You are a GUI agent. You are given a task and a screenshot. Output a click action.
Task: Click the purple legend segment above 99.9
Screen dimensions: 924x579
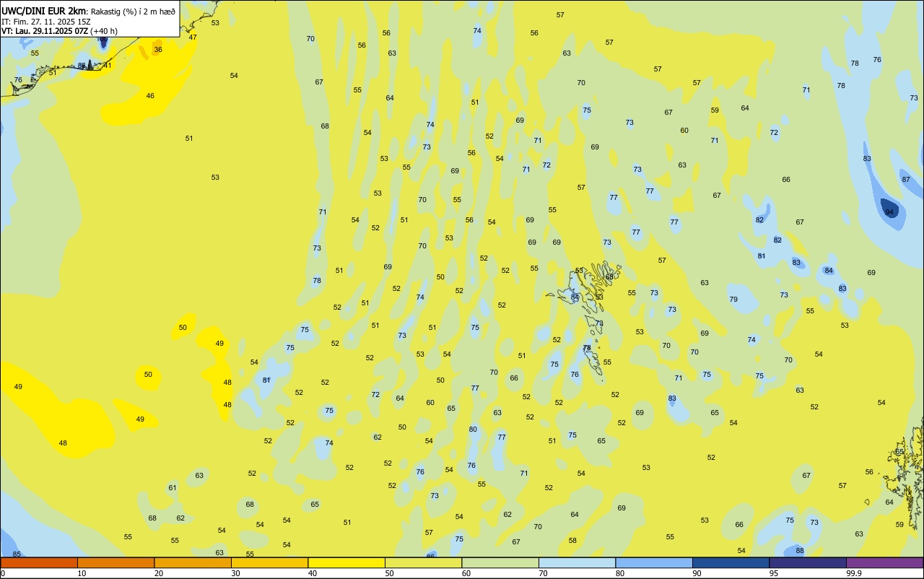click(x=884, y=562)
